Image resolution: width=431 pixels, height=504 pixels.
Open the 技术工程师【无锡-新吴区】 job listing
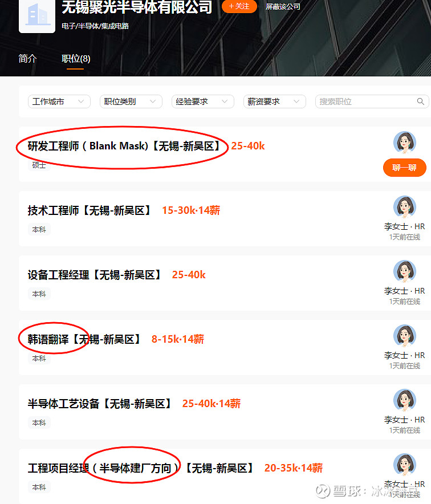point(89,210)
